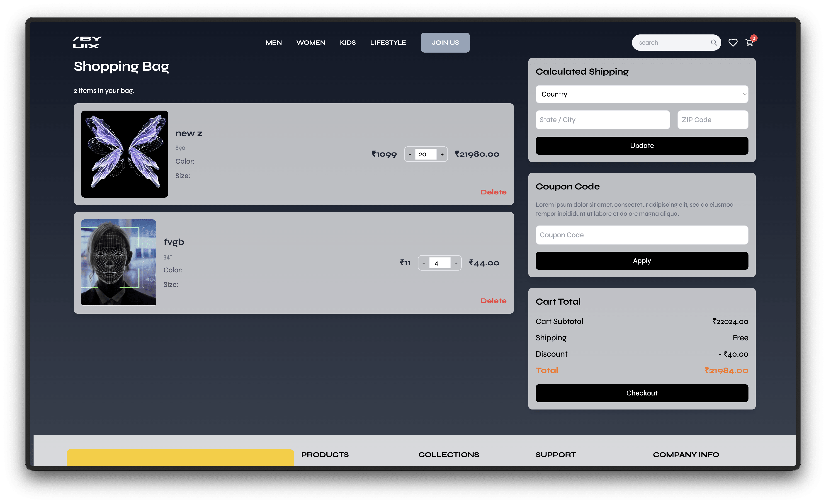826x504 pixels.
Task: Open the shopping cart icon
Action: [x=749, y=43]
